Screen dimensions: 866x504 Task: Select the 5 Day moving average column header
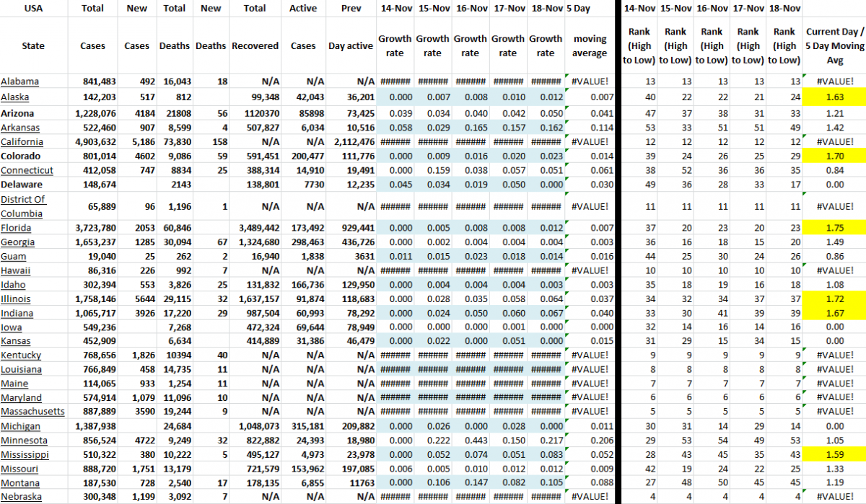click(590, 39)
